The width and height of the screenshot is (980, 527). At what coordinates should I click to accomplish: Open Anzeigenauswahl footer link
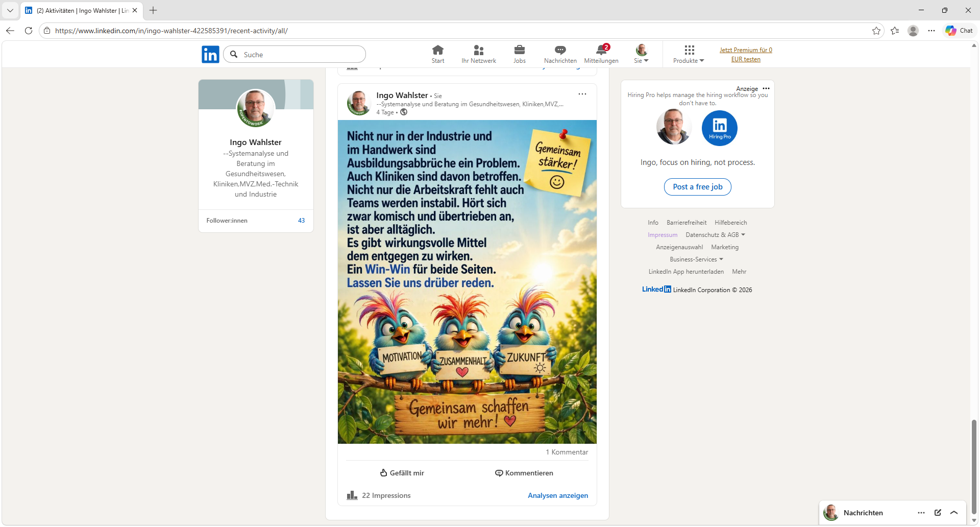point(679,247)
